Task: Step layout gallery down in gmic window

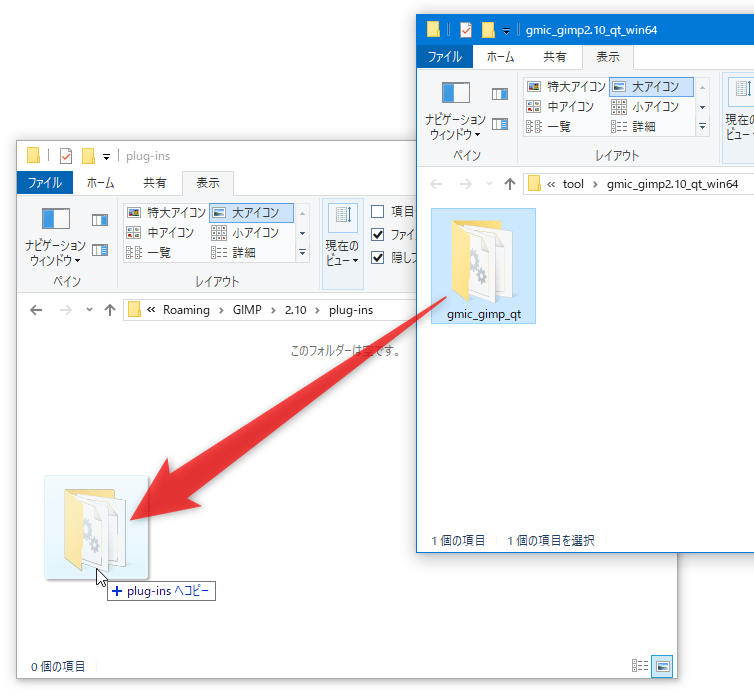Action: pyautogui.click(x=703, y=107)
